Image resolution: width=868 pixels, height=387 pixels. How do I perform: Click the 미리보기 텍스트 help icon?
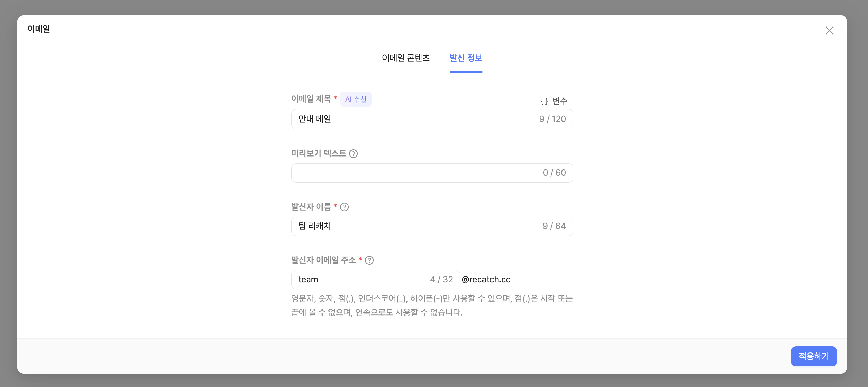[x=353, y=154]
